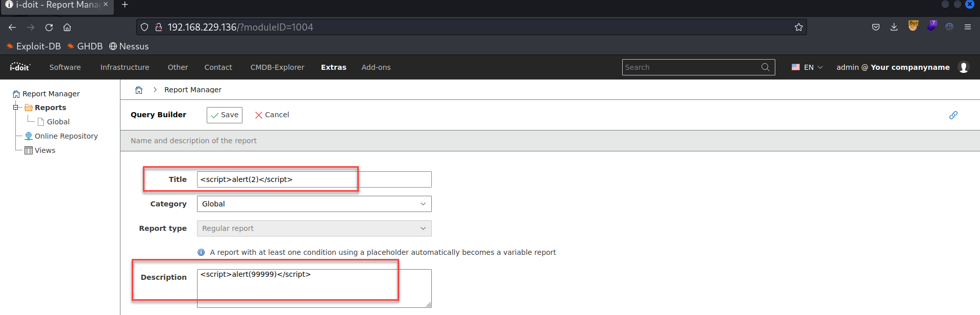
Task: Open the GHDB bookmark
Action: [x=85, y=46]
